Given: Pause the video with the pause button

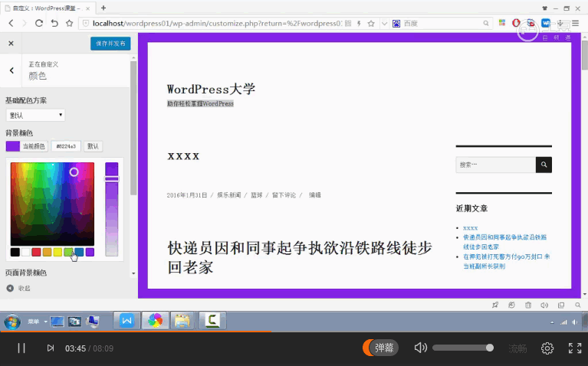Looking at the screenshot, I should pos(21,348).
